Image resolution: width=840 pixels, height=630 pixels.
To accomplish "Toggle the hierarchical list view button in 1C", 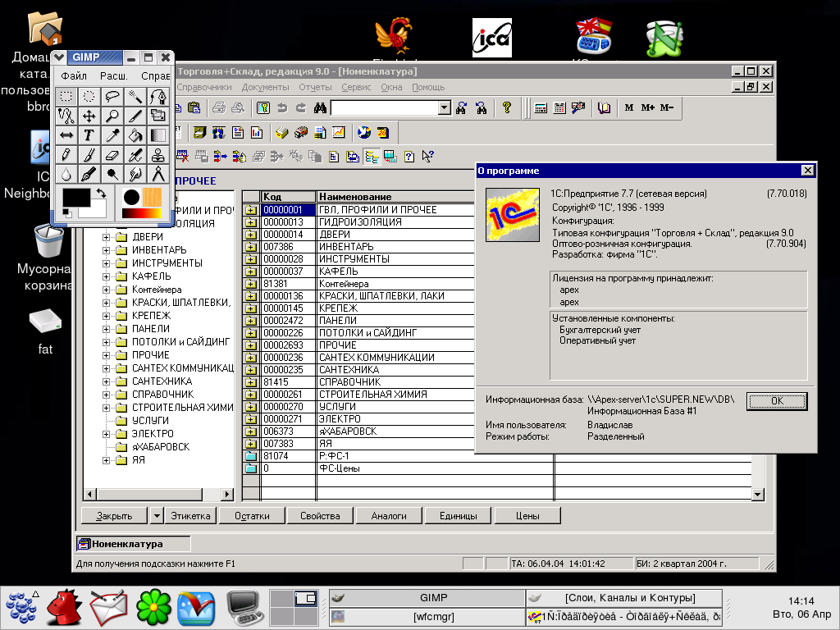I will (x=372, y=157).
